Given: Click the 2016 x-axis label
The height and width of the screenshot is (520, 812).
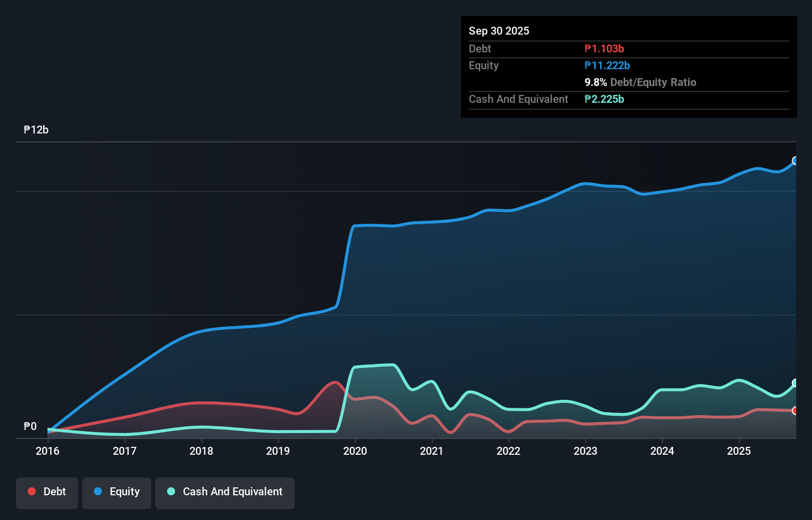Looking at the screenshot, I should (47, 451).
